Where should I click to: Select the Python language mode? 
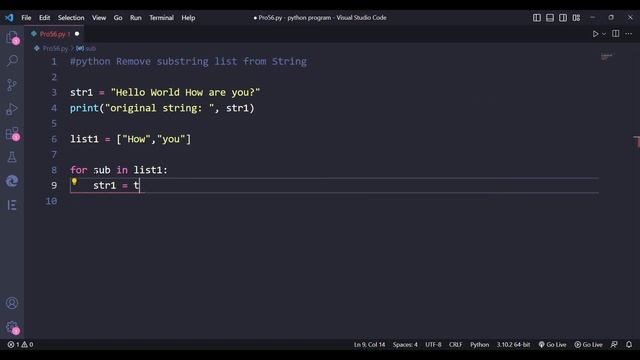click(x=479, y=344)
